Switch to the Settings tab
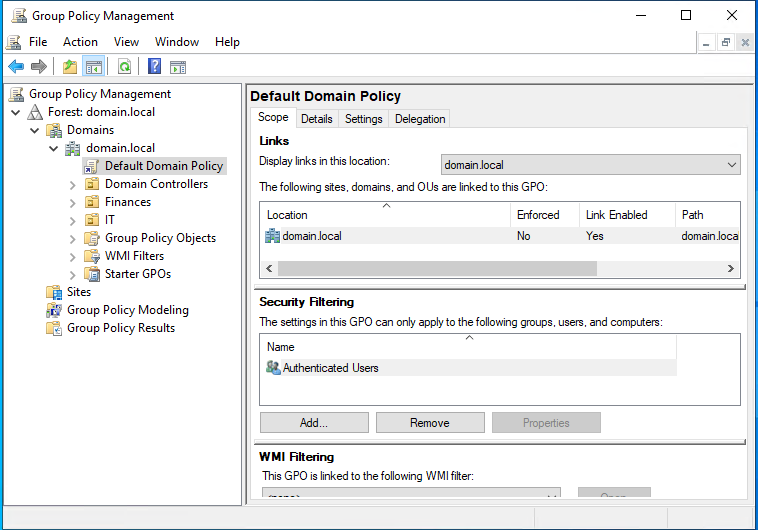Viewport: 758px width, 530px height. tap(363, 119)
